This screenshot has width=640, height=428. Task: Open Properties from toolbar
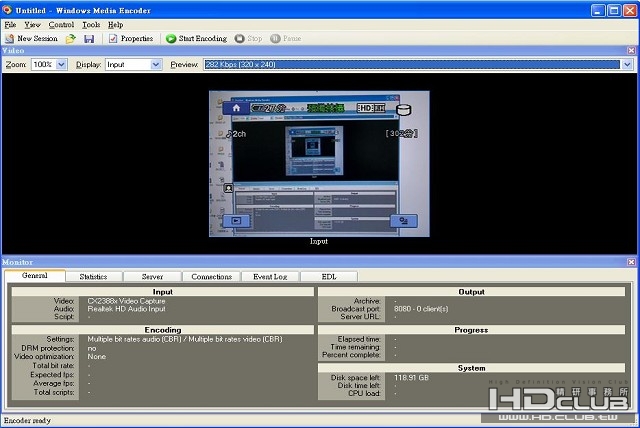pos(131,38)
